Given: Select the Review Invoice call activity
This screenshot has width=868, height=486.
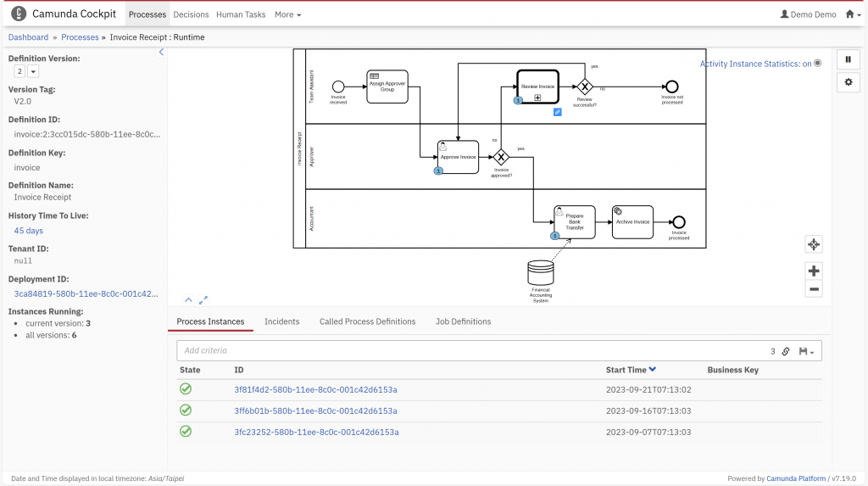Looking at the screenshot, I should 537,87.
